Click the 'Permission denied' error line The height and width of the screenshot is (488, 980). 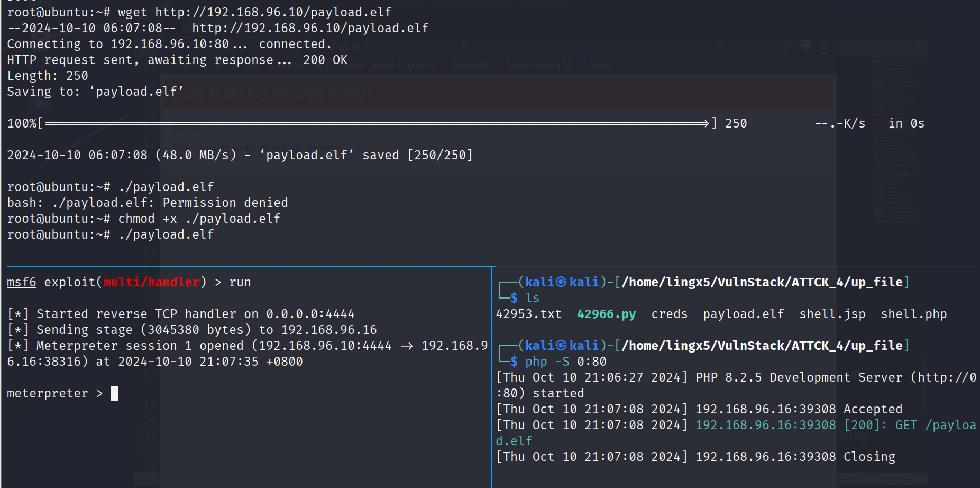point(148,203)
